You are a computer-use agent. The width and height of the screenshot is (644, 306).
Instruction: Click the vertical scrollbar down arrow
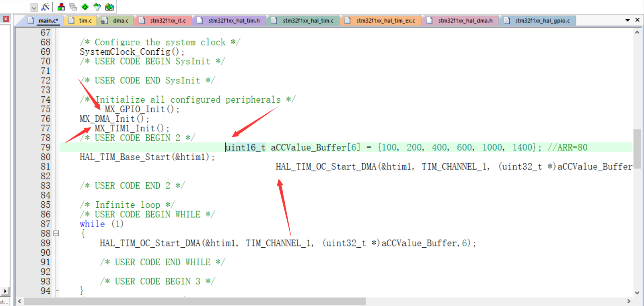pyautogui.click(x=637, y=293)
